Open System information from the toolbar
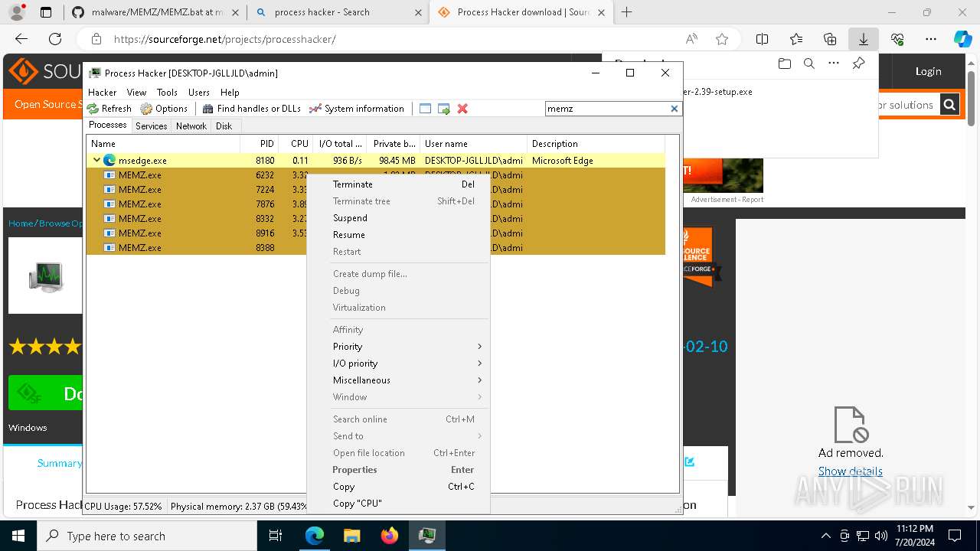 pyautogui.click(x=356, y=109)
